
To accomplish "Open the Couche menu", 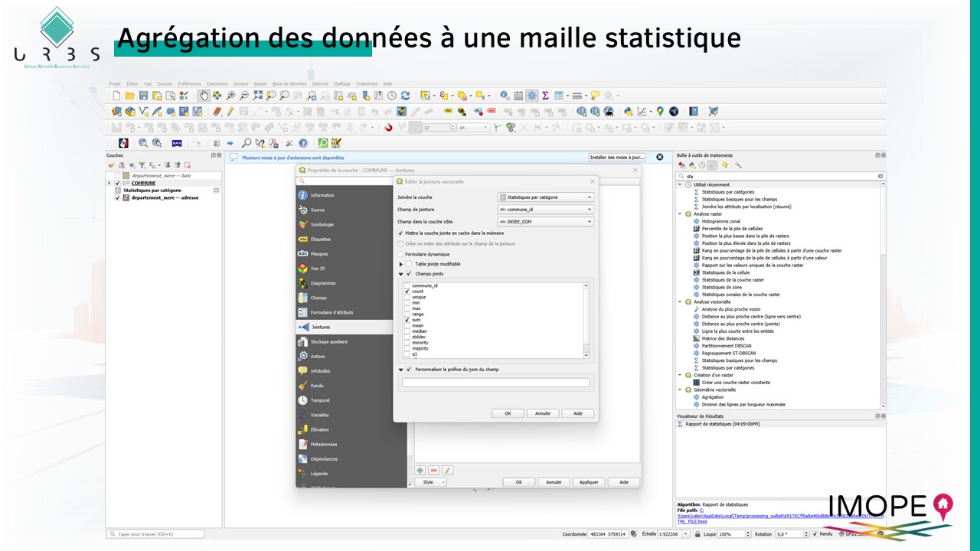I will tap(165, 83).
